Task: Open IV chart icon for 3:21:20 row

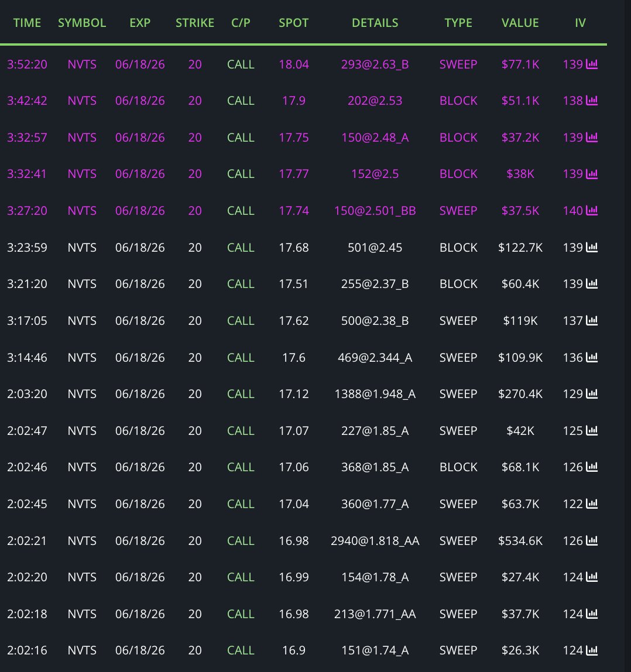Action: pyautogui.click(x=592, y=284)
